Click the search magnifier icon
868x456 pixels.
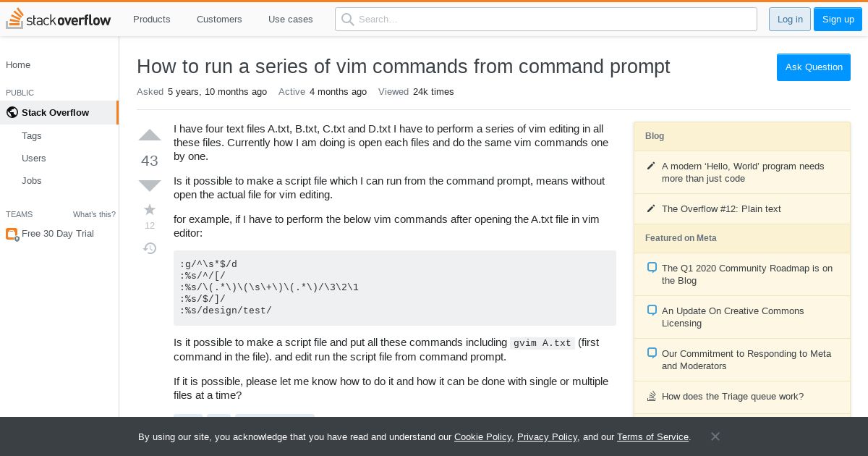click(x=347, y=20)
